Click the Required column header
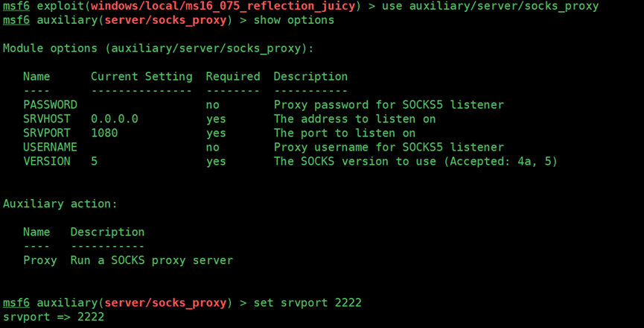The width and height of the screenshot is (644, 328). point(233,77)
